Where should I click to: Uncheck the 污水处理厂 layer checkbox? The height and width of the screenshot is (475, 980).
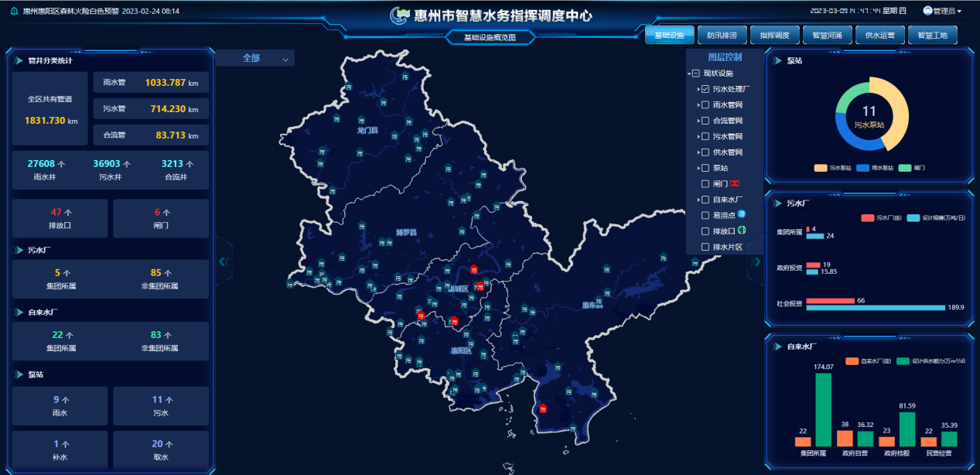[x=705, y=89]
